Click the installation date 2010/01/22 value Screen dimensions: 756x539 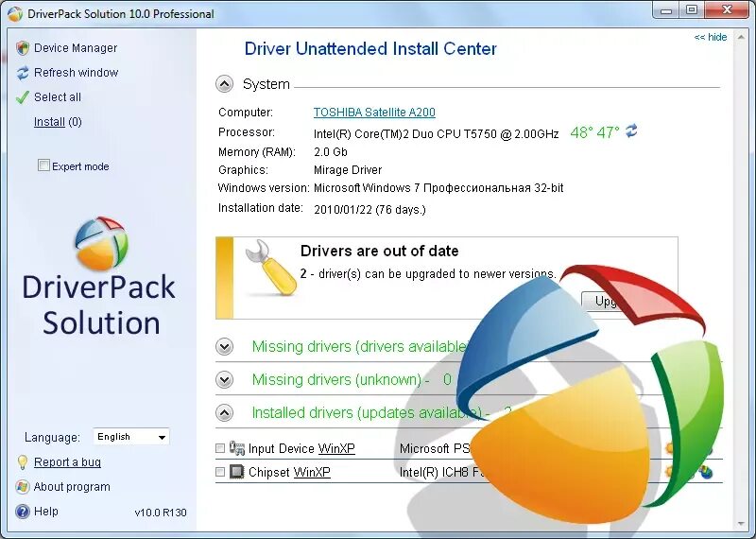369,209
